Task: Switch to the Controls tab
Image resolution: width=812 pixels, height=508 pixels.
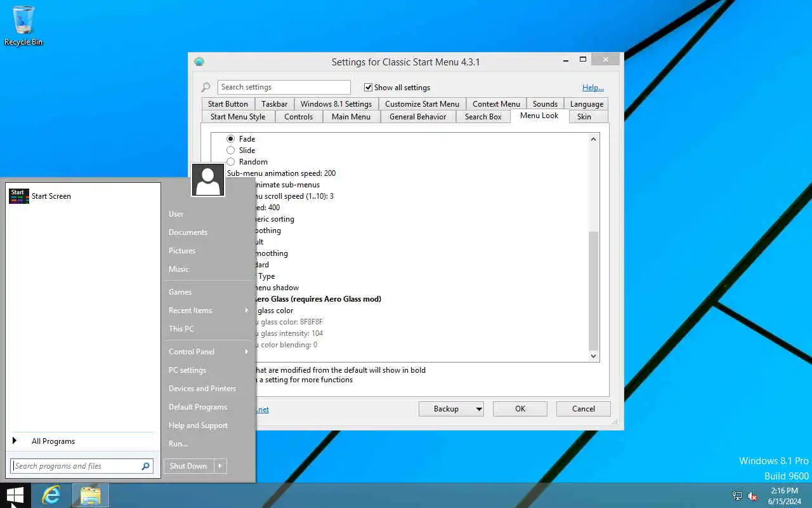Action: (298, 117)
